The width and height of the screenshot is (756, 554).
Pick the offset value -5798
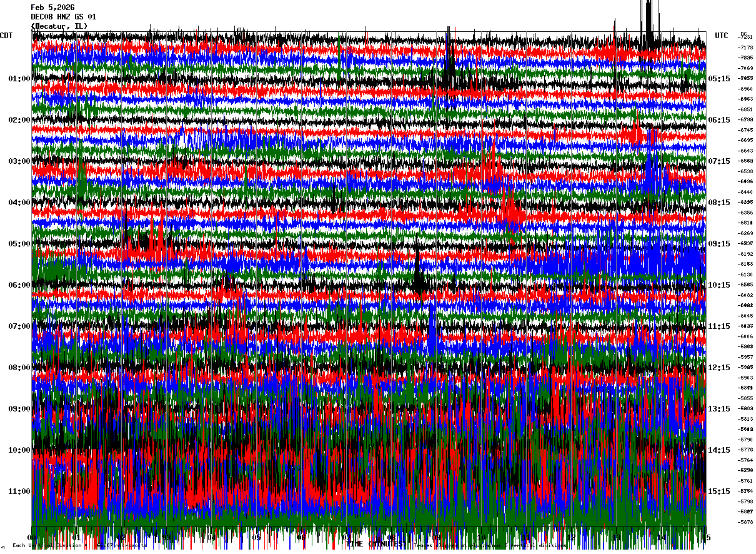(x=746, y=501)
